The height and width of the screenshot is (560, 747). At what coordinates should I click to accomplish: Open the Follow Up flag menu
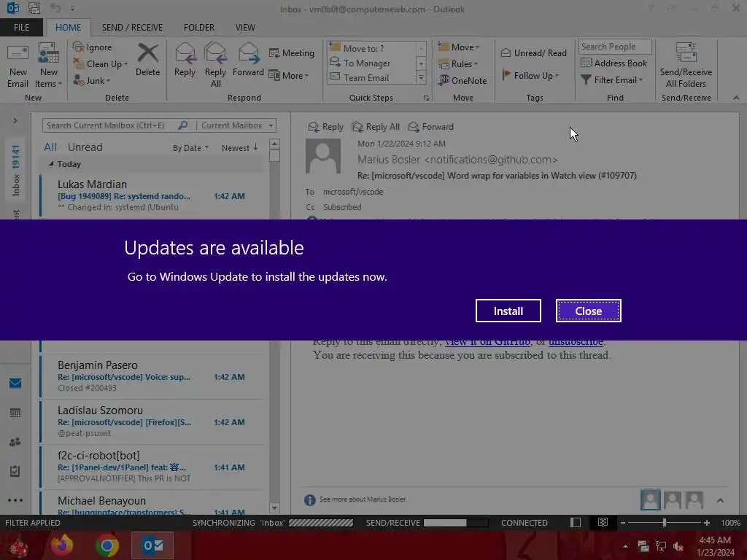point(530,75)
